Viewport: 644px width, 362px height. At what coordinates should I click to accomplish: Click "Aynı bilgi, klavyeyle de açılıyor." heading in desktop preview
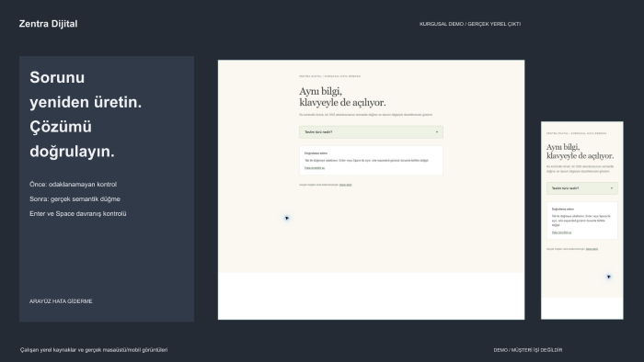(342, 96)
